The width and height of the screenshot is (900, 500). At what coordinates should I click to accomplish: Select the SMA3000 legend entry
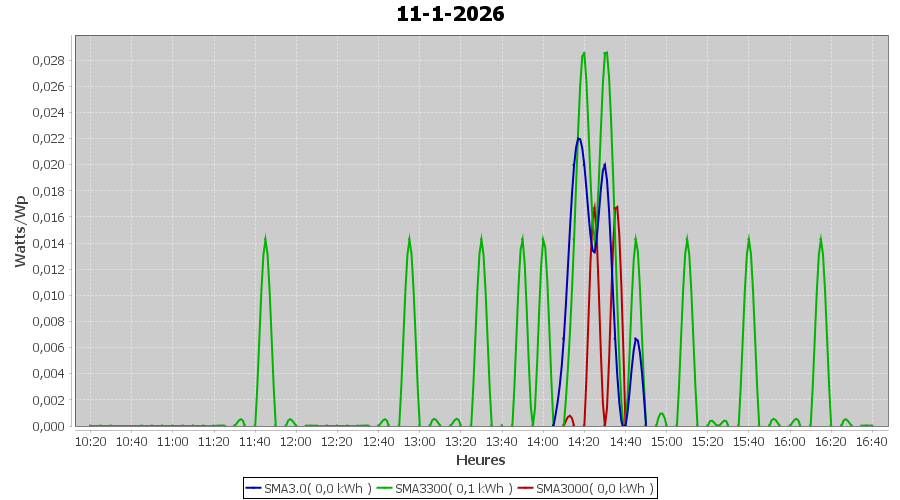click(594, 488)
